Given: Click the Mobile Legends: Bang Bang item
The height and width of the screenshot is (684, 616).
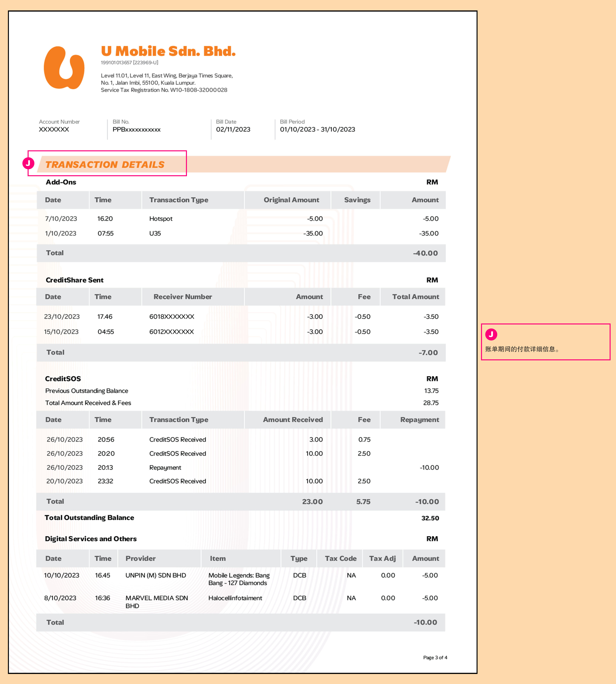Looking at the screenshot, I should click(x=239, y=579).
